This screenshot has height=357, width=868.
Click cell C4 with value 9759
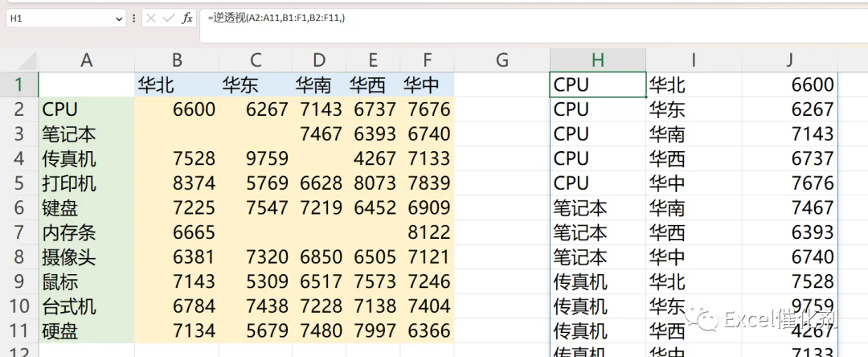point(256,159)
